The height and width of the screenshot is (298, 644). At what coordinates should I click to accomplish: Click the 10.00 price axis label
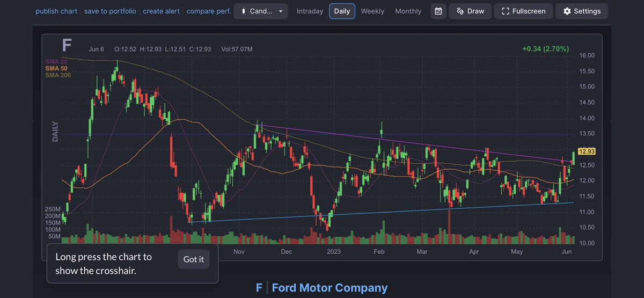(x=587, y=243)
